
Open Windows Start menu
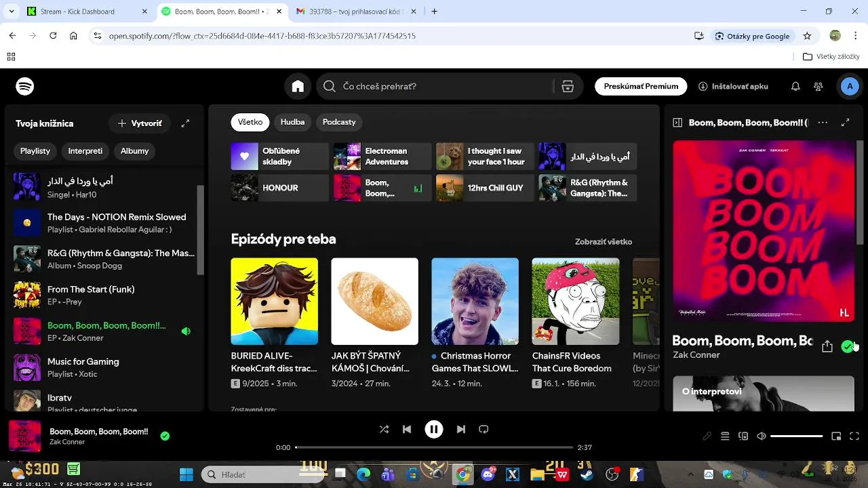point(186,474)
